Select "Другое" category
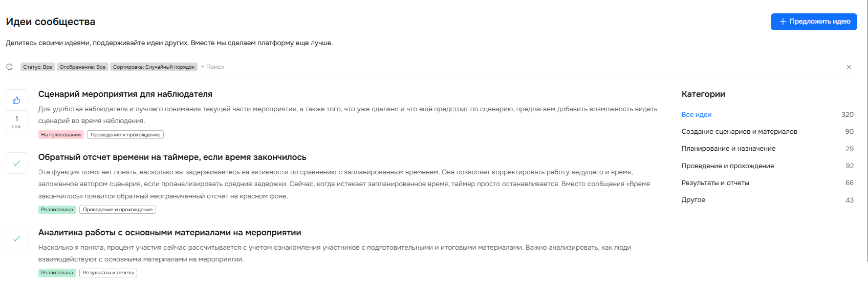This screenshot has width=868, height=283. 693,200
